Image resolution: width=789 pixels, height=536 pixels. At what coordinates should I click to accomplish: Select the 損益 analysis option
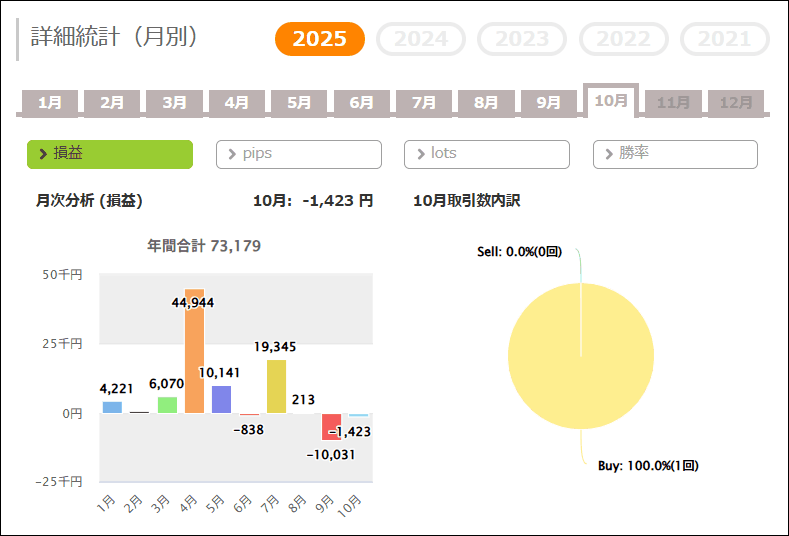coord(110,154)
